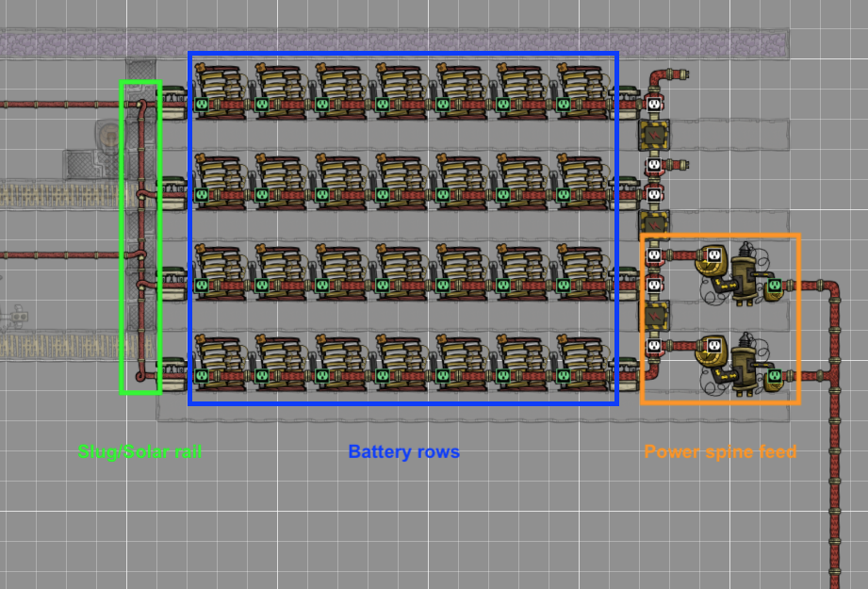Select small transformer left of top battery row
Image resolution: width=868 pixels, height=589 pixels.
coord(173,103)
